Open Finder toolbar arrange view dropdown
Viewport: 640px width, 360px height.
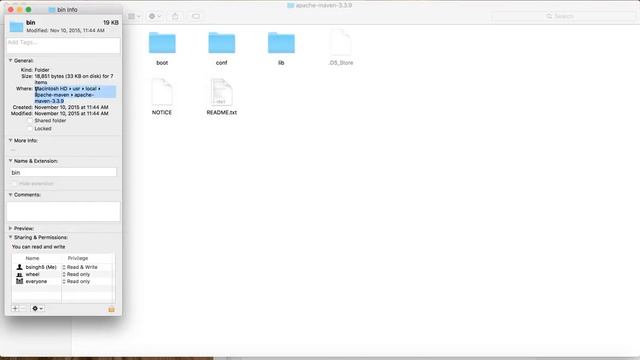[x=134, y=16]
